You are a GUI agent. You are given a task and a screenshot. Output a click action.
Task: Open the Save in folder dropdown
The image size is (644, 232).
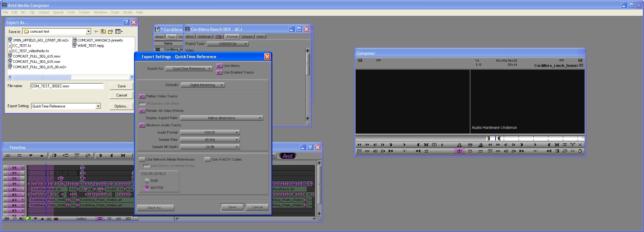[88, 31]
